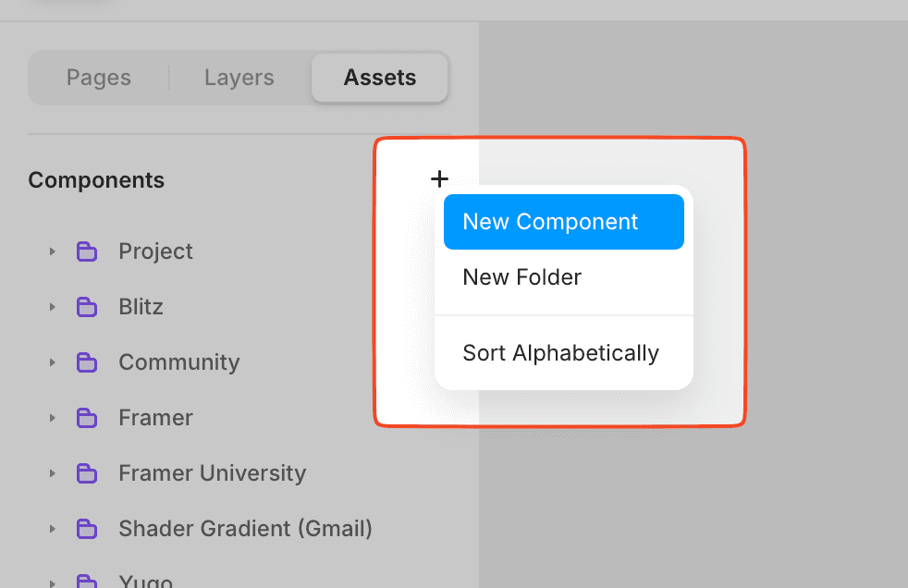
Task: Expand the Project folder arrow
Action: [52, 251]
